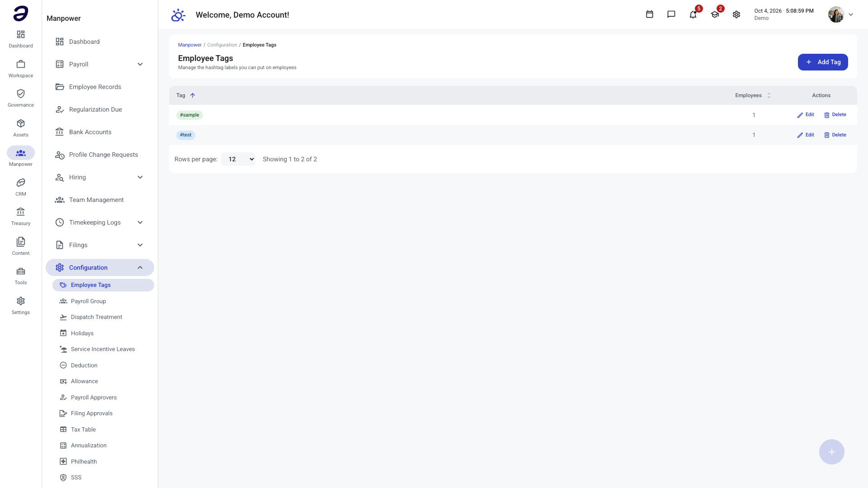
Task: Open the calendar icon in header
Action: tap(650, 14)
